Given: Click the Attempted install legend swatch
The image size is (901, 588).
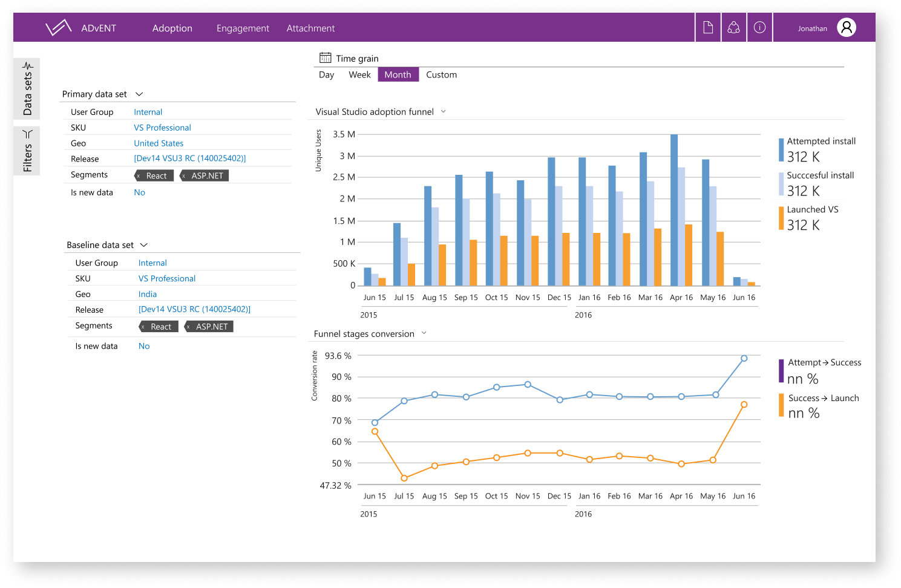Looking at the screenshot, I should point(781,150).
